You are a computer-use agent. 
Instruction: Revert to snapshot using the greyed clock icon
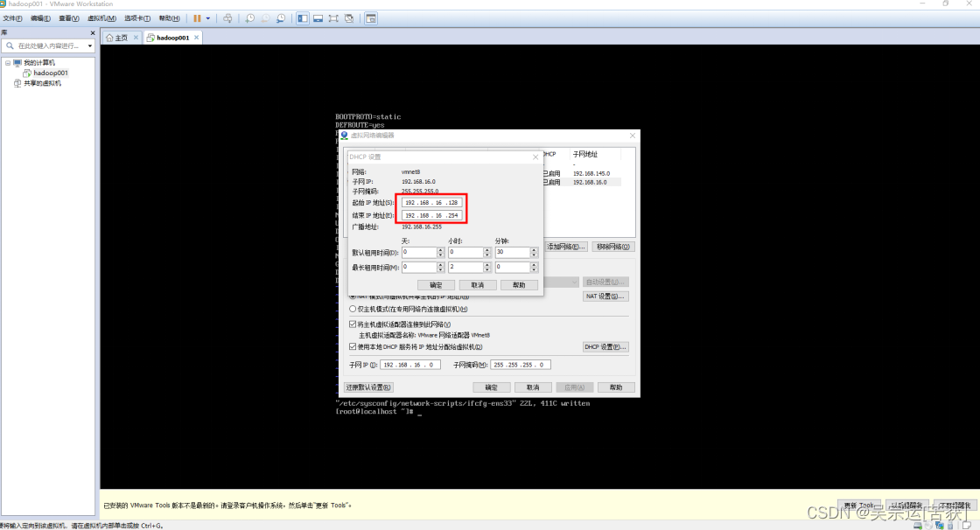265,18
